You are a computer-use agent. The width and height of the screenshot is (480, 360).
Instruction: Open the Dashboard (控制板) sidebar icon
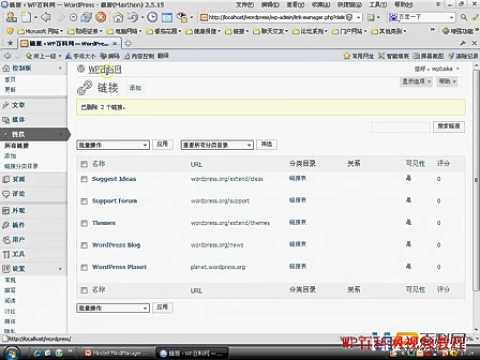coord(6,68)
